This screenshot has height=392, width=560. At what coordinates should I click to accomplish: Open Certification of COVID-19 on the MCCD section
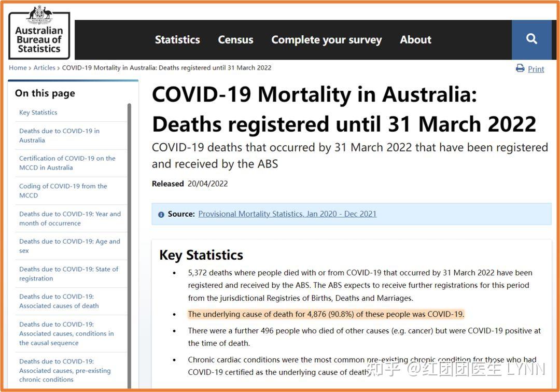pos(67,163)
